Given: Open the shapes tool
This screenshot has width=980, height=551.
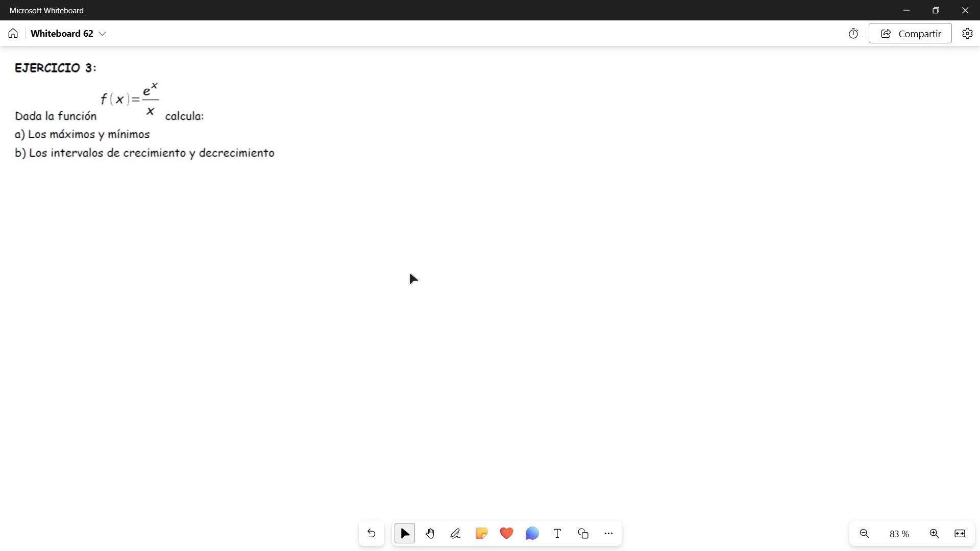Looking at the screenshot, I should point(583,534).
